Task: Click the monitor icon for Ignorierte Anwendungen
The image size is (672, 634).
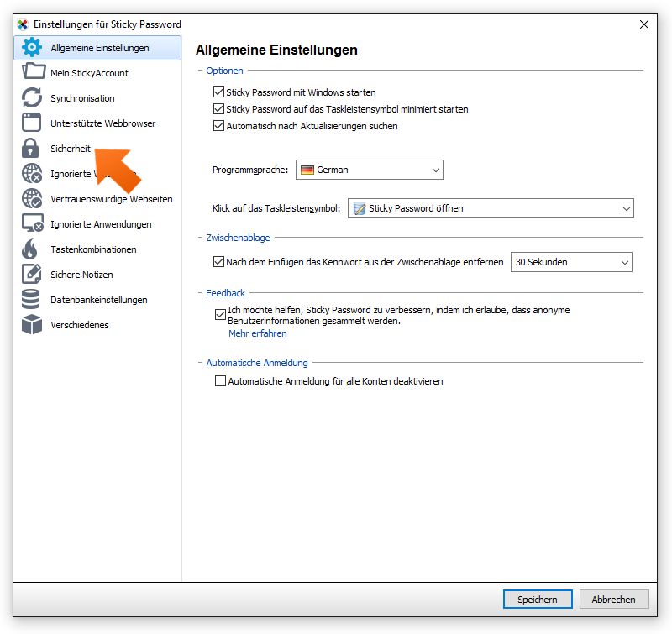Action: [x=33, y=223]
